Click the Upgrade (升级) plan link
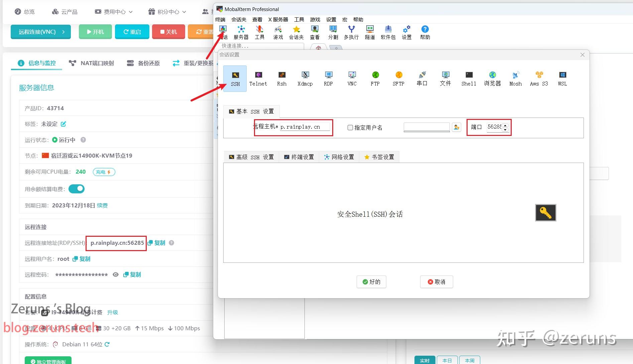Viewport: 633px width, 364px height. [113, 312]
